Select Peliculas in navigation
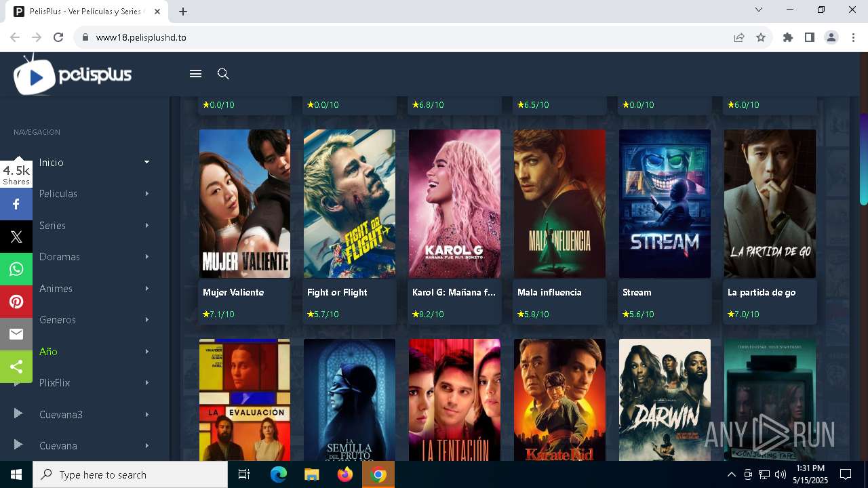 click(58, 194)
